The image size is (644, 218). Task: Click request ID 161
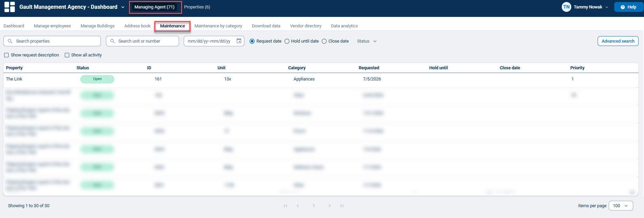pyautogui.click(x=158, y=79)
